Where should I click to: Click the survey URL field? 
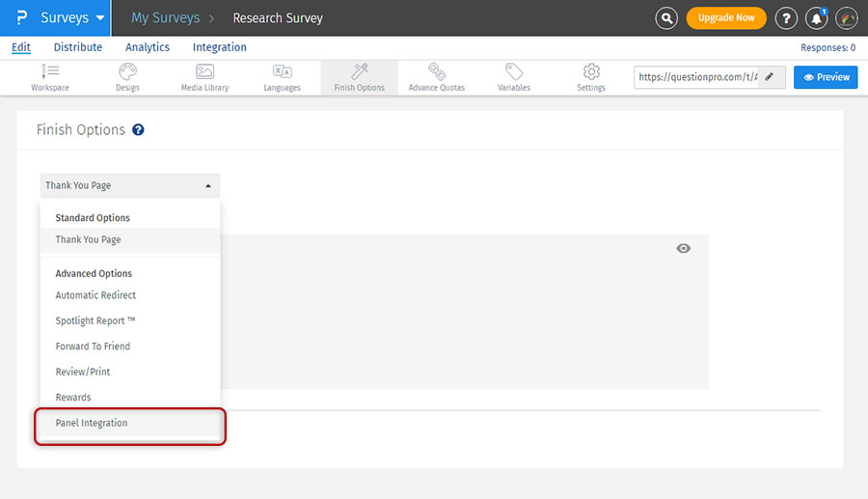(x=696, y=77)
